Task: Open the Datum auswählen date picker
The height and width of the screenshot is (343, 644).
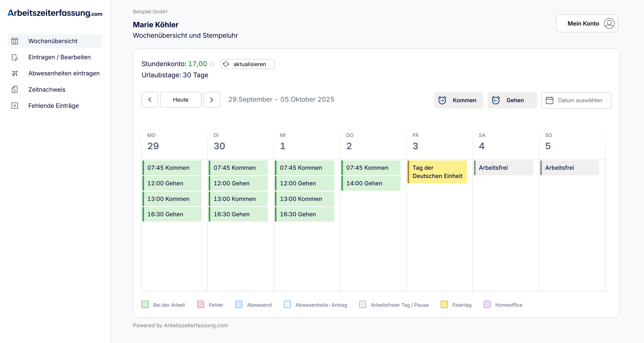Action: pos(576,100)
